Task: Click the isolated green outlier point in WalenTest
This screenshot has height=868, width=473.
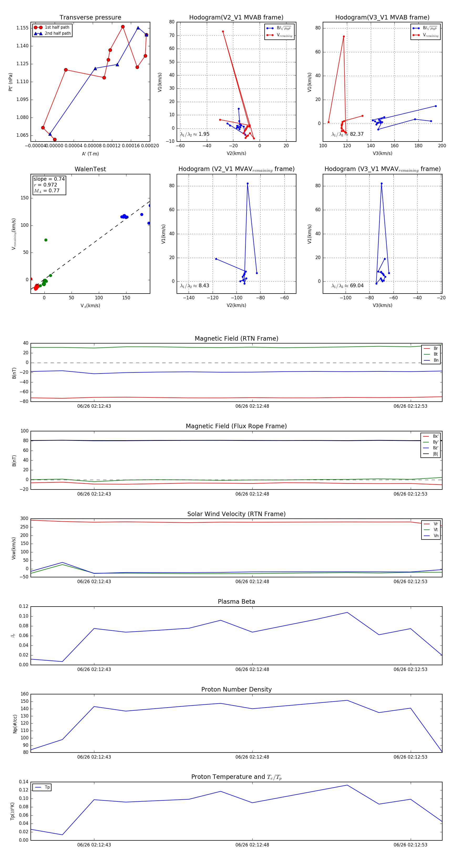Action: [46, 240]
